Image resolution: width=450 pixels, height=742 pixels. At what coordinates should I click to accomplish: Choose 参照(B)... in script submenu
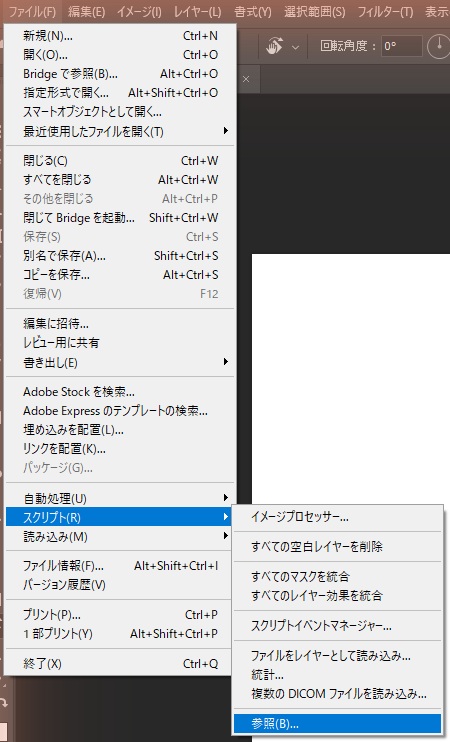point(337,724)
